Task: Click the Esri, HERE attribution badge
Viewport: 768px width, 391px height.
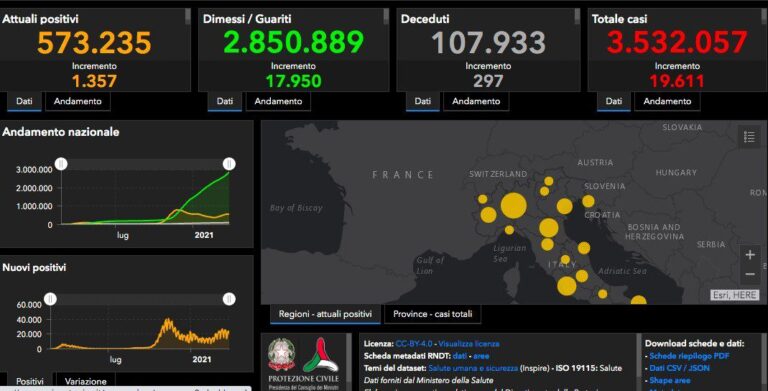Action: pyautogui.click(x=734, y=295)
